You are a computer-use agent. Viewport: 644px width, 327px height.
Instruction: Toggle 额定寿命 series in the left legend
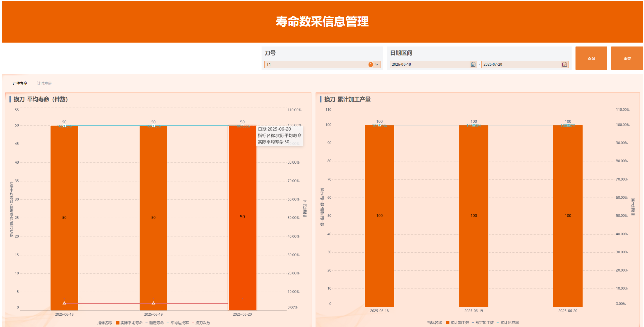click(156, 323)
